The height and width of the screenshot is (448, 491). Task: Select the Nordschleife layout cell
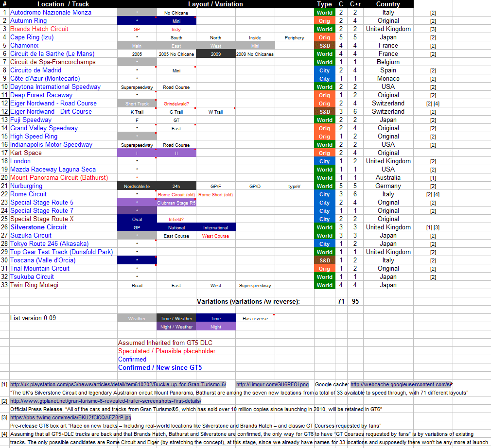pos(137,186)
